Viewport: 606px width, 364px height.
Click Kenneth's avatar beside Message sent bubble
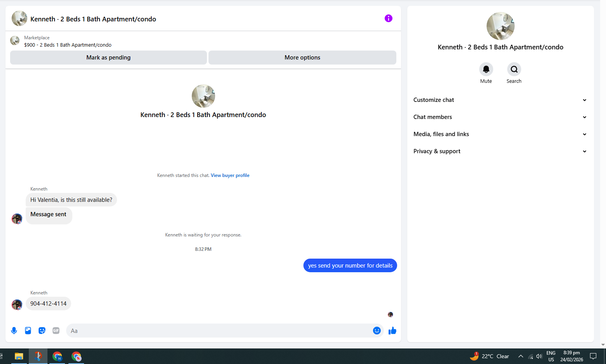coord(17,219)
